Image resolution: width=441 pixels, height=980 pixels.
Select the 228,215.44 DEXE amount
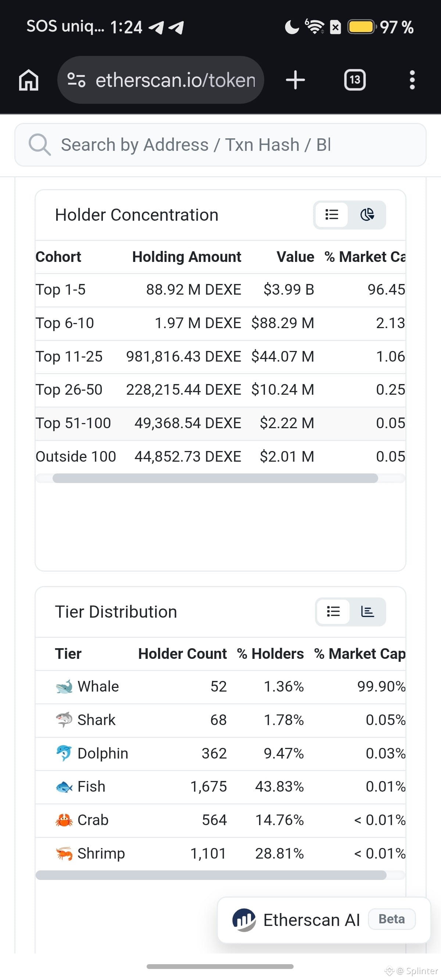coord(184,390)
